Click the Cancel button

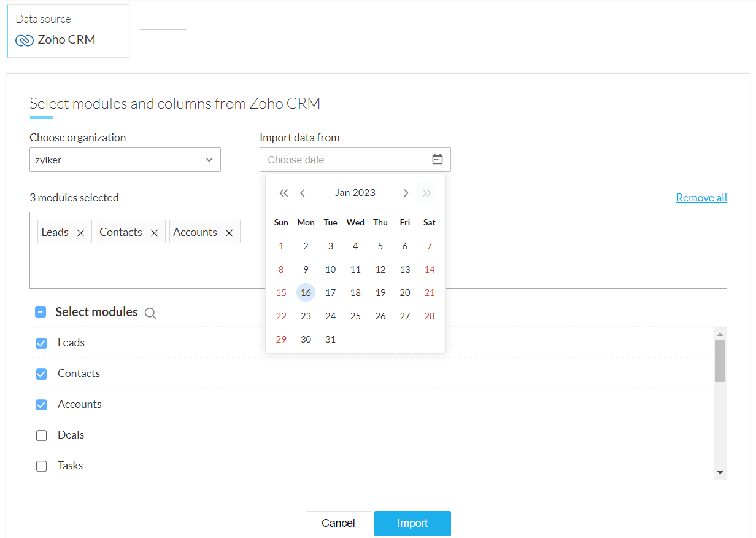(x=338, y=523)
